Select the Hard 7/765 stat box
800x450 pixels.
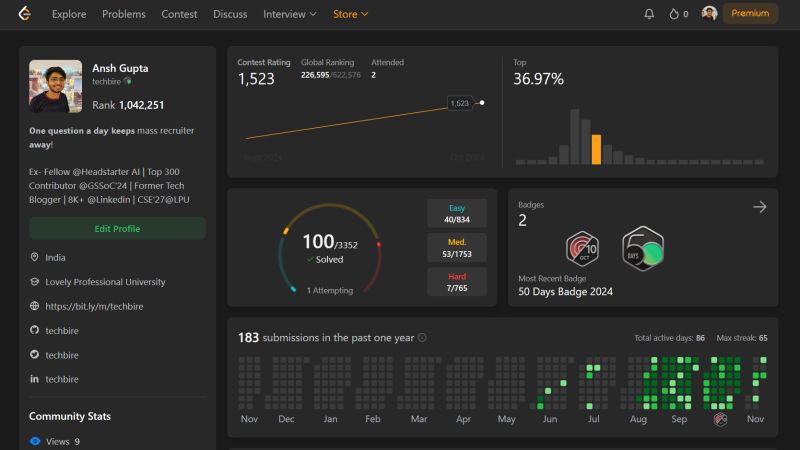[x=457, y=282]
